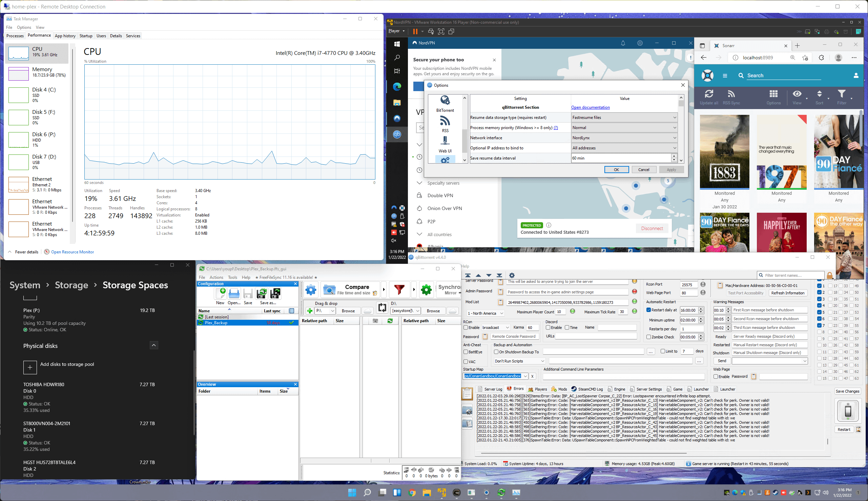The height and width of the screenshot is (501, 868).
Task: Enable RCon checkbox
Action: [x=466, y=328]
